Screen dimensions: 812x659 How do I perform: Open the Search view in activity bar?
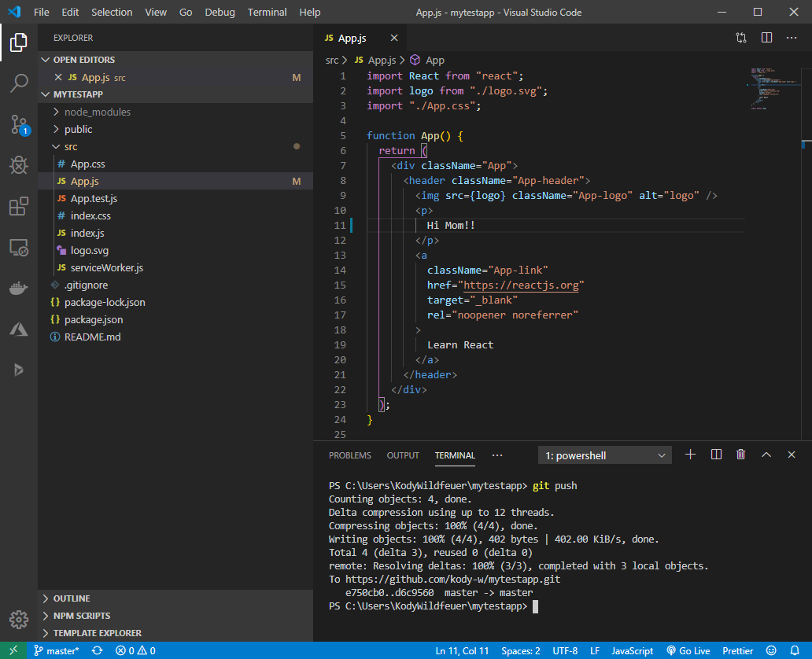coord(19,83)
